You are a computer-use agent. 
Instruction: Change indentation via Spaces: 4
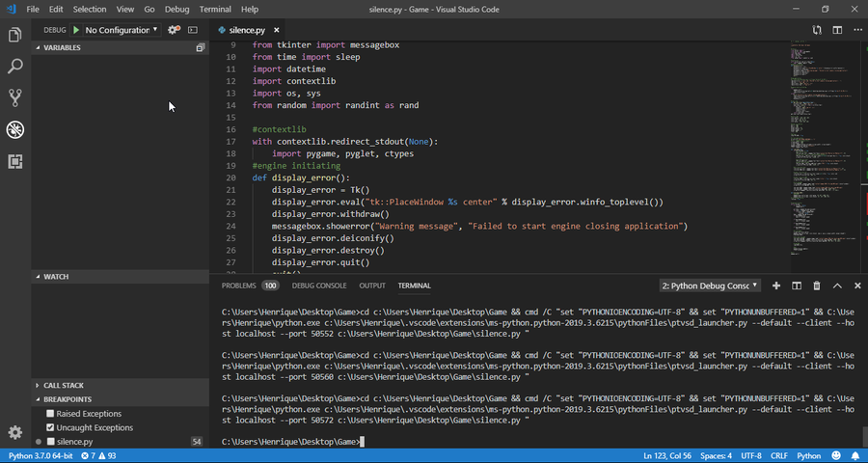pos(717,456)
